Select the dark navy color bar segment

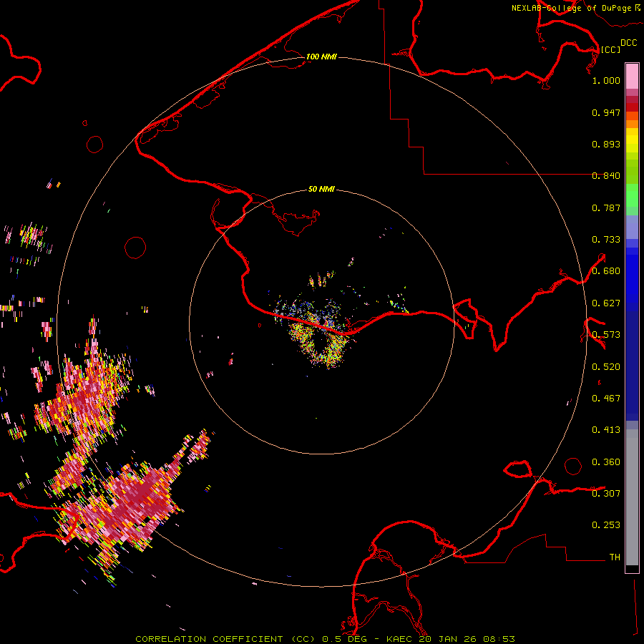[x=632, y=366]
